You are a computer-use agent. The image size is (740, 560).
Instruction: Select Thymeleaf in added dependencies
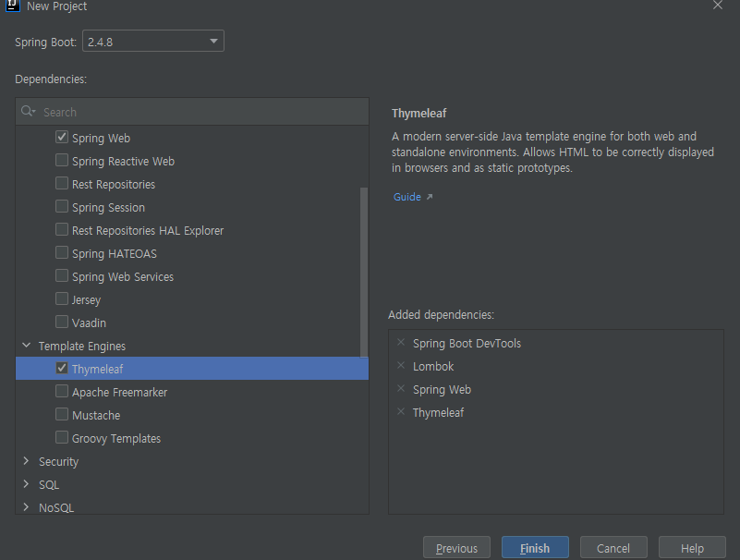(438, 413)
